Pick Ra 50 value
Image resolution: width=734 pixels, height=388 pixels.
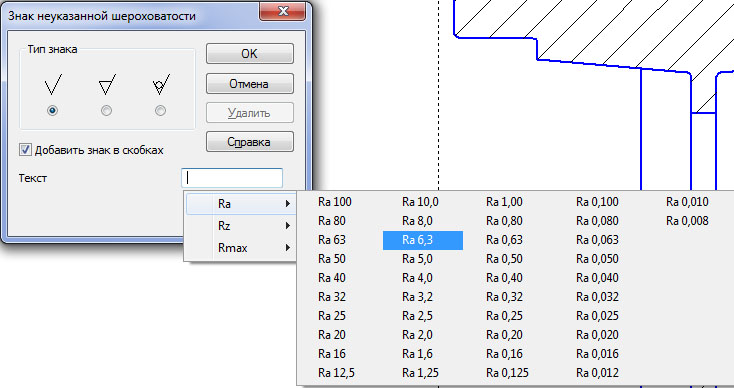point(331,259)
